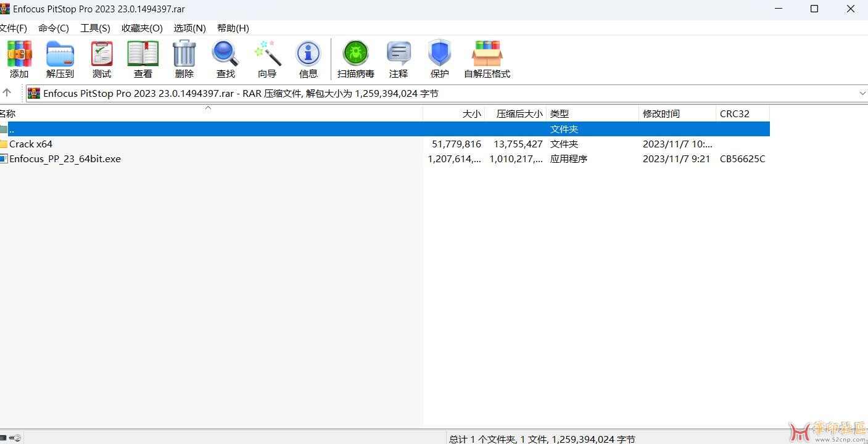The height and width of the screenshot is (444, 868).
Task: Select the parent folder '..' row
Action: [x=385, y=129]
